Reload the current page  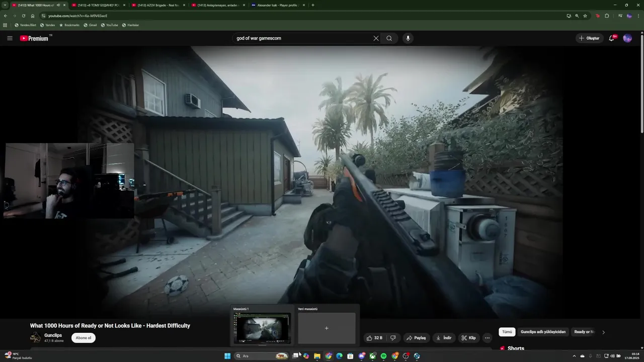[23, 16]
